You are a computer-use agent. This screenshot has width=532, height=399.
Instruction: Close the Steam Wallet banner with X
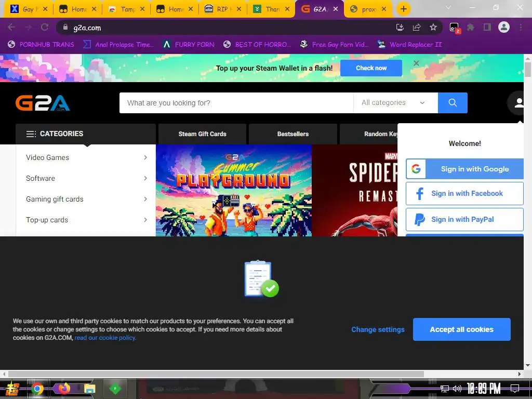pyautogui.click(x=416, y=63)
